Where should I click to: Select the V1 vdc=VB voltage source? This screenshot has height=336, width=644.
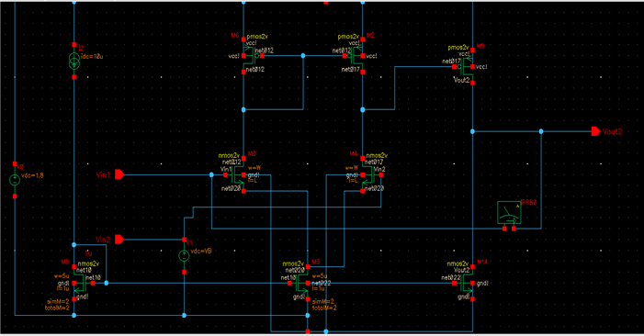coord(184,255)
